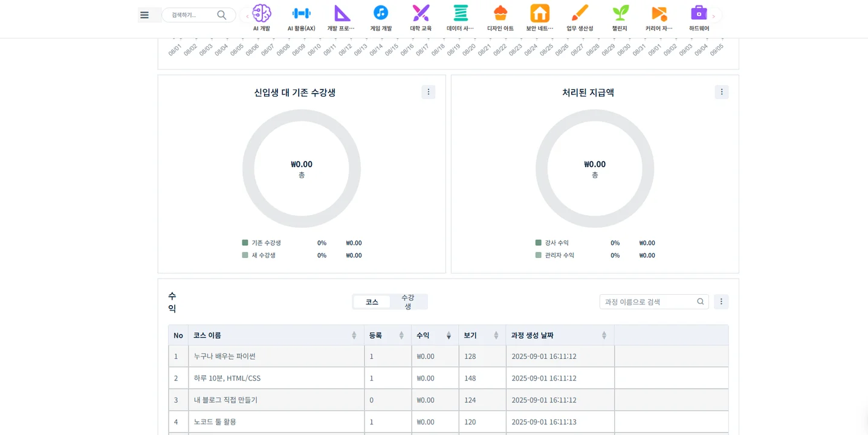Open the 하드웨어 briefcase icon
The width and height of the screenshot is (868, 435).
pos(699,13)
